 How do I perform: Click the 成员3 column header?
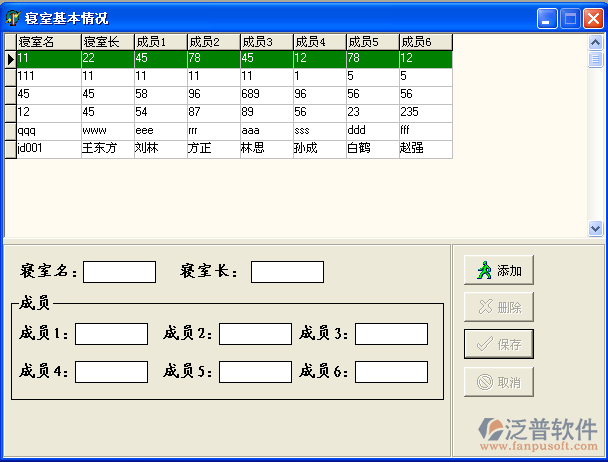266,41
